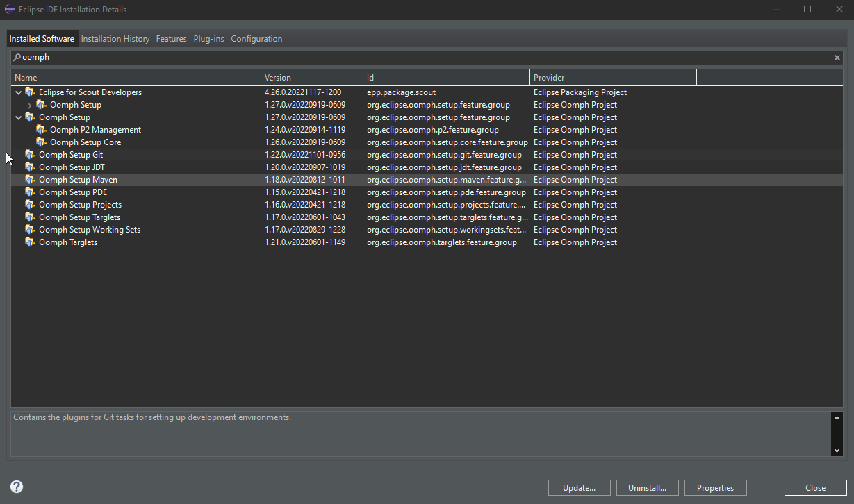Image resolution: width=854 pixels, height=504 pixels.
Task: Select the Oomph Setup Maven row
Action: click(x=427, y=180)
